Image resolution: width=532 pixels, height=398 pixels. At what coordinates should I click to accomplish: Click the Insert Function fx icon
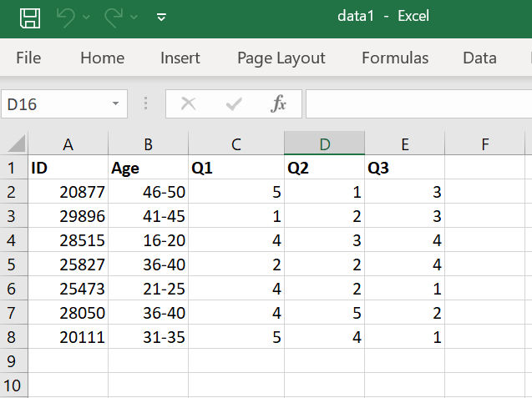279,103
